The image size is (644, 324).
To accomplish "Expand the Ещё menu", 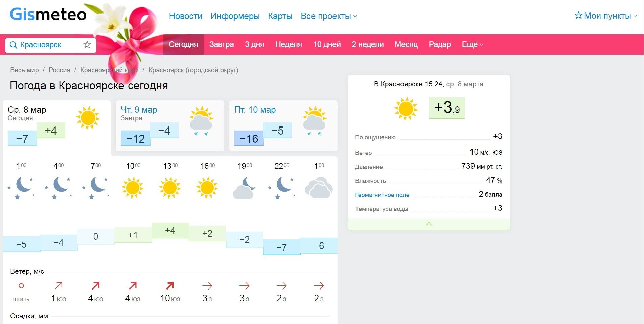I will (x=472, y=44).
